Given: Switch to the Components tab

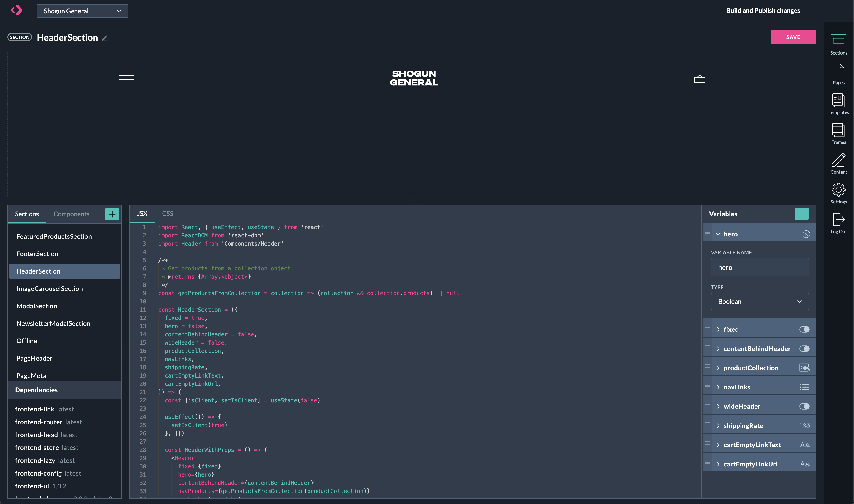Looking at the screenshot, I should click(71, 214).
